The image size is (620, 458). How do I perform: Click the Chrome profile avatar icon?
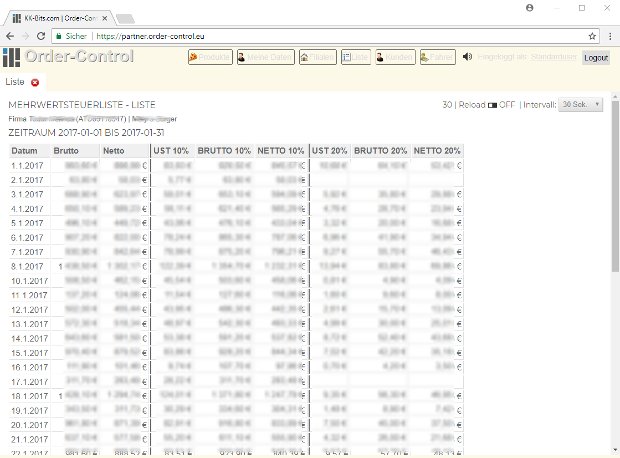tap(529, 8)
